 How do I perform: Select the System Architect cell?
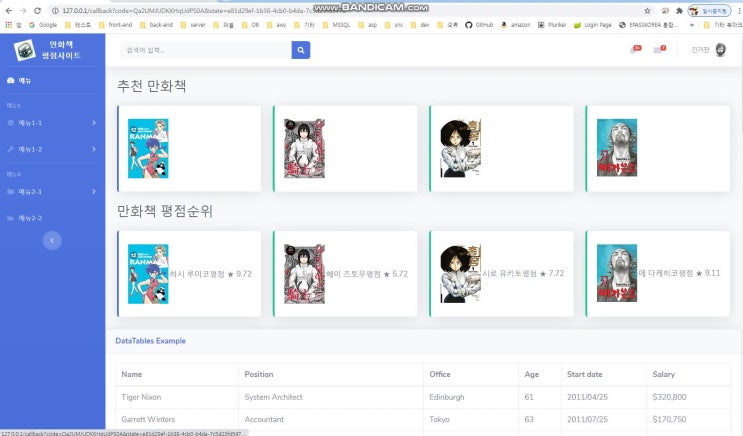[331, 397]
